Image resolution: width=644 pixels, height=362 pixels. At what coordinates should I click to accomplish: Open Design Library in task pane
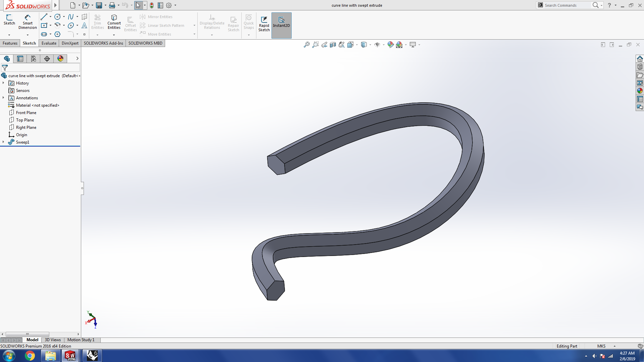tap(640, 67)
